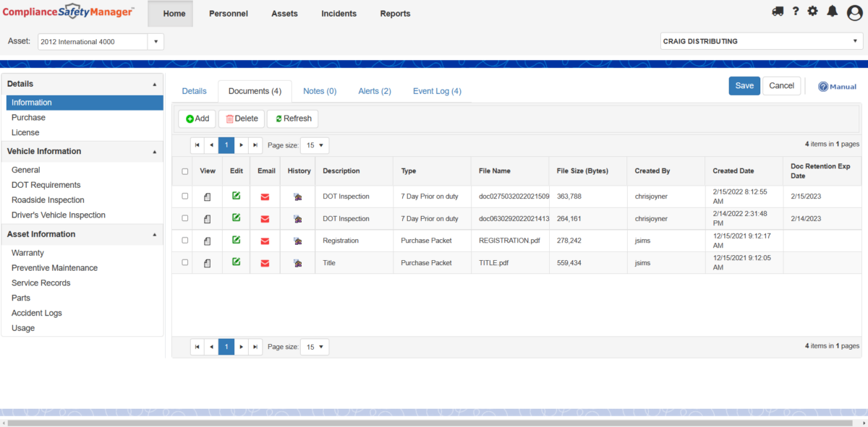Check the checkbox for TITLE.pdf row

[185, 262]
